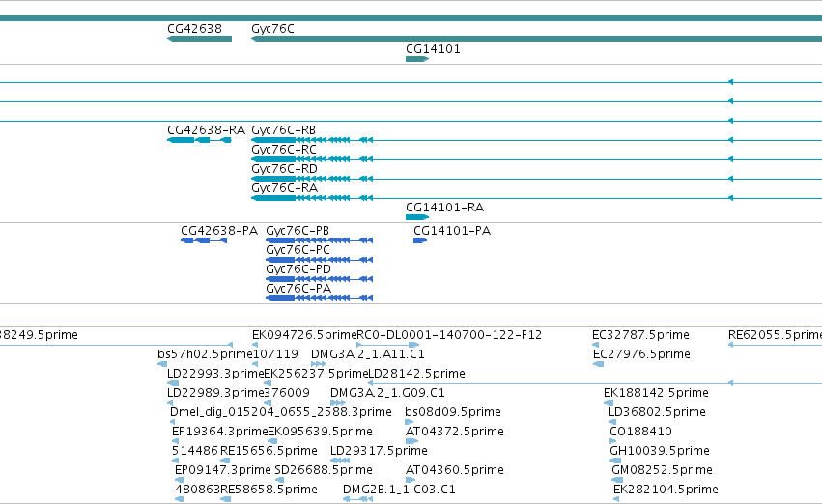The width and height of the screenshot is (822, 504).
Task: Select the Gyc76C-PC coding sequence label
Action: click(298, 250)
